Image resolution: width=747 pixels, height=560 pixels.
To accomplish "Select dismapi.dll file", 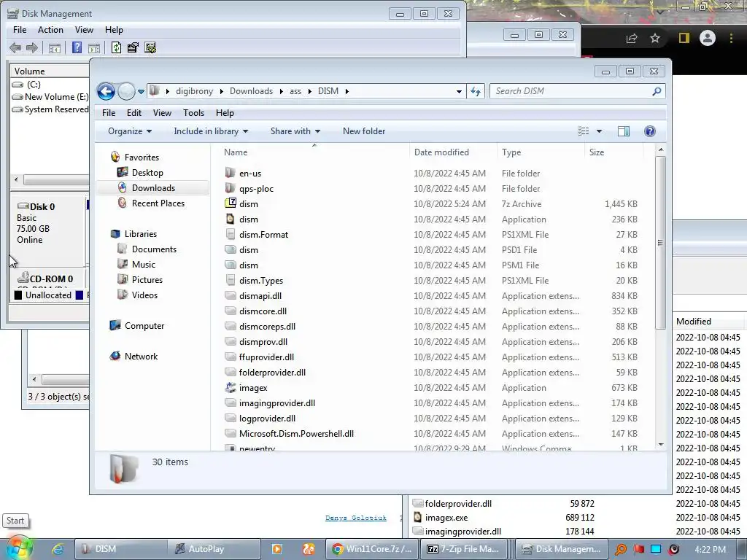I will 260,296.
